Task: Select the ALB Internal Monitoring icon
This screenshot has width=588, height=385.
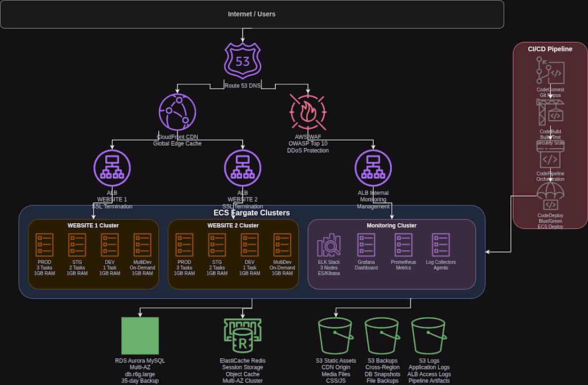Action: [x=373, y=168]
